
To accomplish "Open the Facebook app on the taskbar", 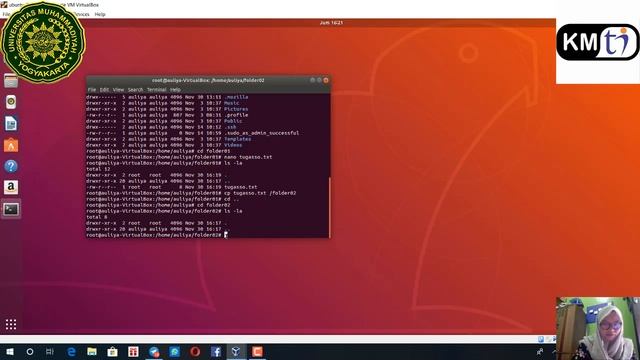I will [x=216, y=352].
